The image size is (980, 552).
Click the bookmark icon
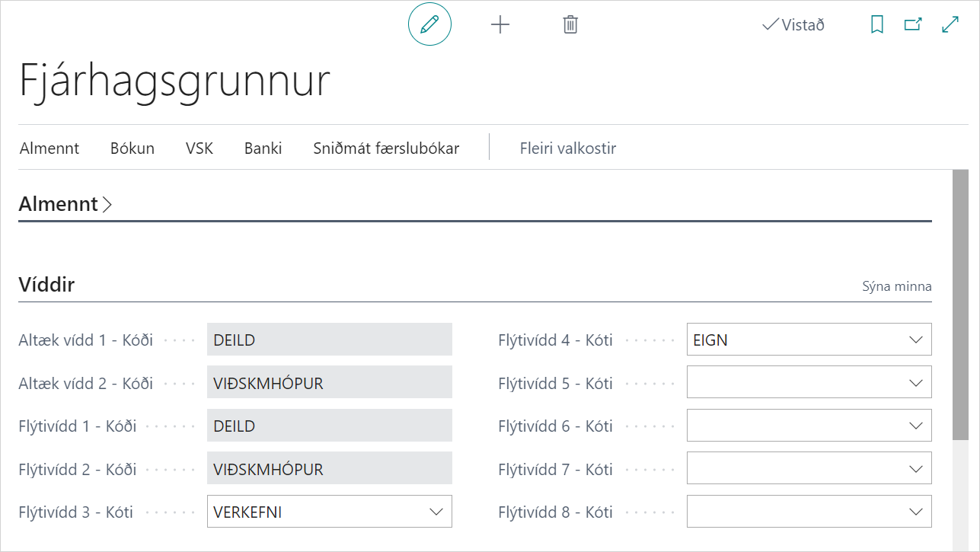point(876,25)
